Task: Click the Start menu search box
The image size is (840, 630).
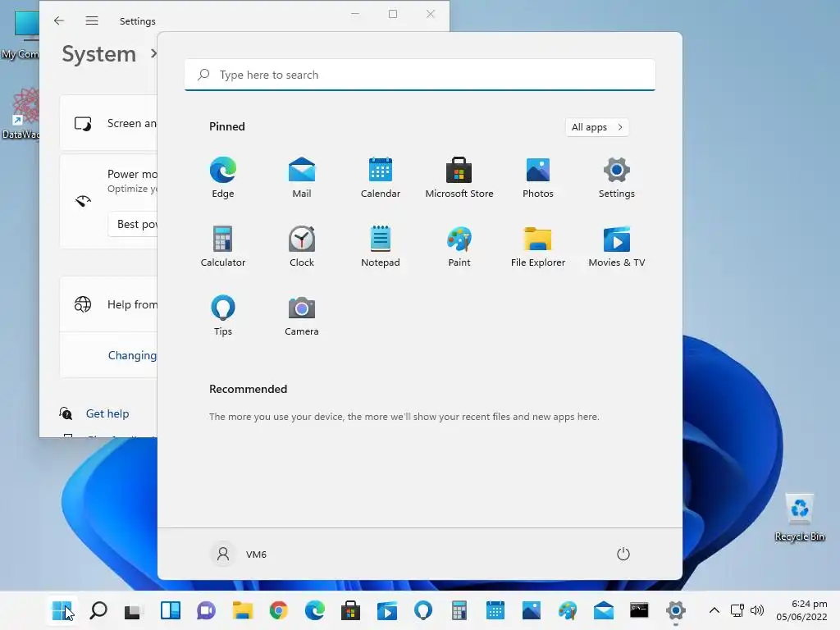Action: pyautogui.click(x=420, y=75)
